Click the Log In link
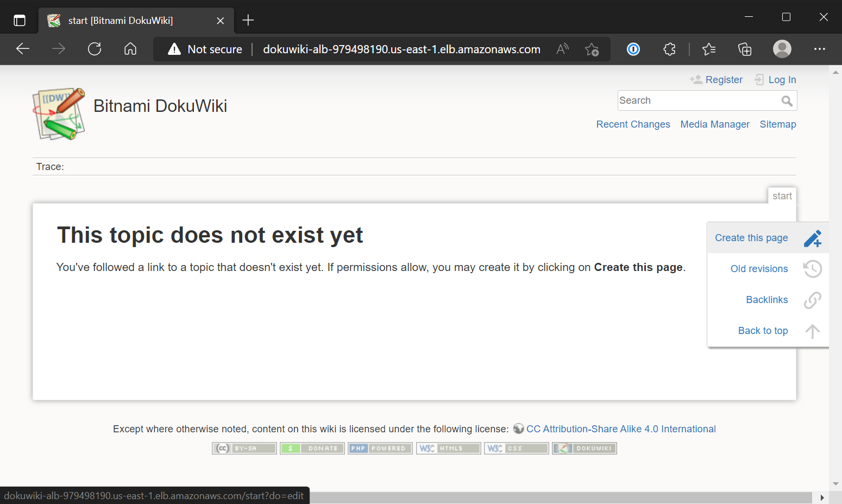842x504 pixels. click(x=782, y=80)
